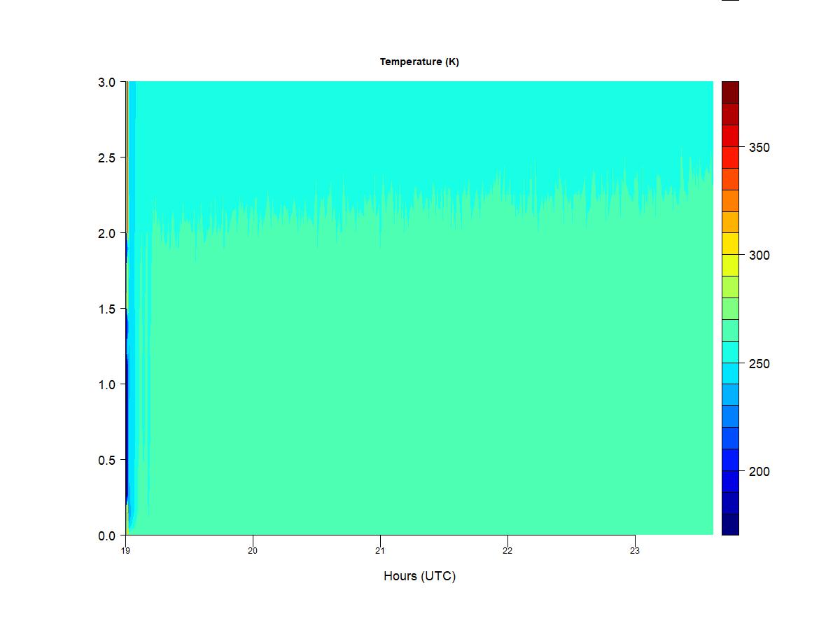Screen dimensions: 840x630
Task: Click the Temperature (K) plot title
Action: 419,62
